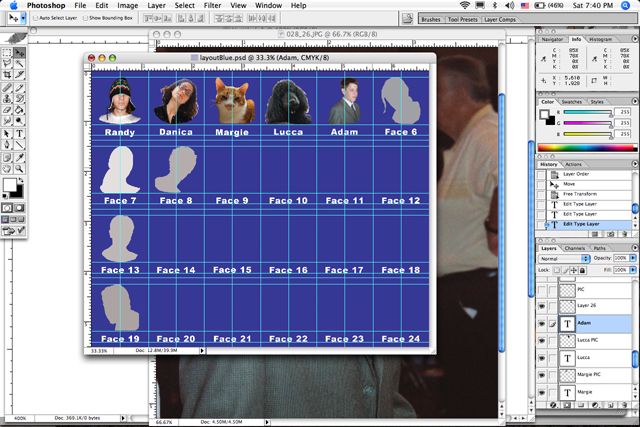Click the lock all layer button
The width and height of the screenshot is (640, 427).
click(x=582, y=270)
